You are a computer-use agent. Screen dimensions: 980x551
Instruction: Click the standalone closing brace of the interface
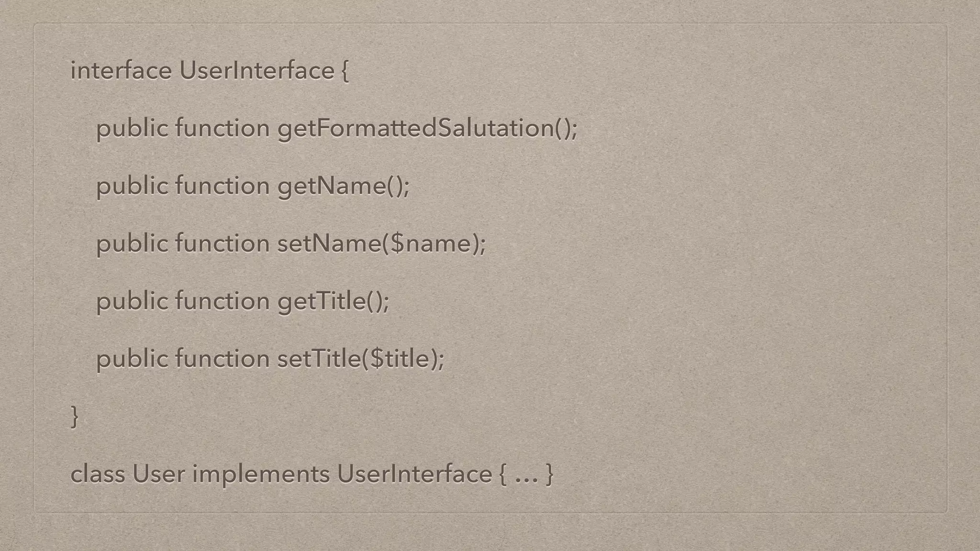click(x=74, y=416)
